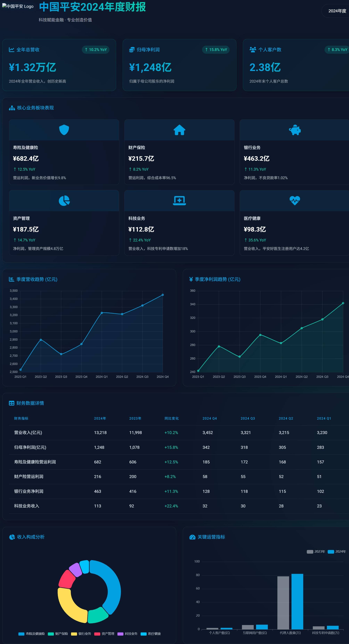Click the ¥98.3亿 value in 医疗健康
The image size is (349, 644).
[x=255, y=229]
